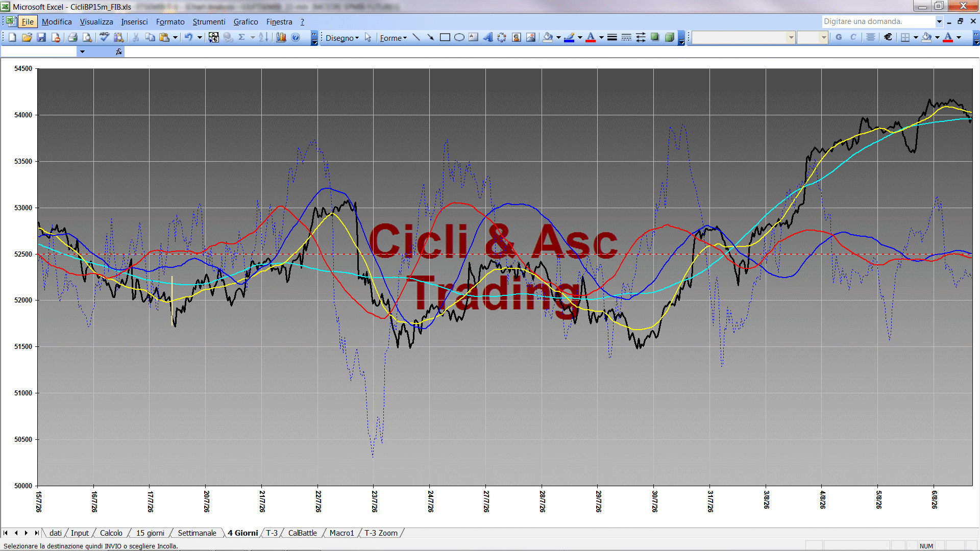Pick the drawing toolbar red font color
Screen dimensions: 980x551
591,37
